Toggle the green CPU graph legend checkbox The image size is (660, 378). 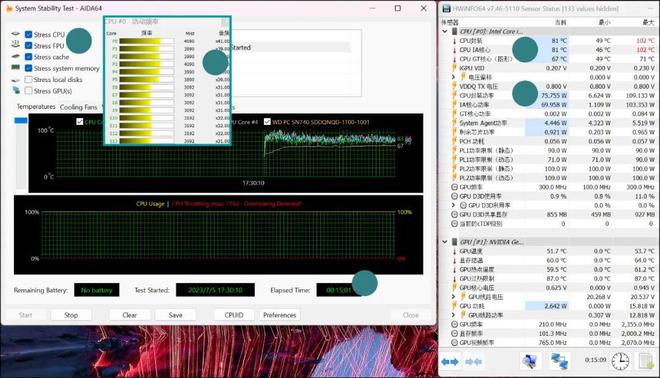80,122
